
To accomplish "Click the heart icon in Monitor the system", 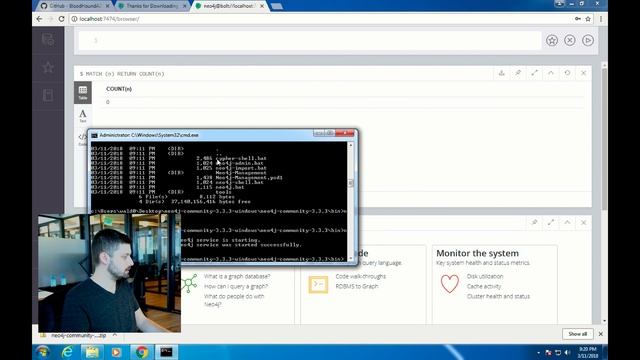I will [449, 284].
